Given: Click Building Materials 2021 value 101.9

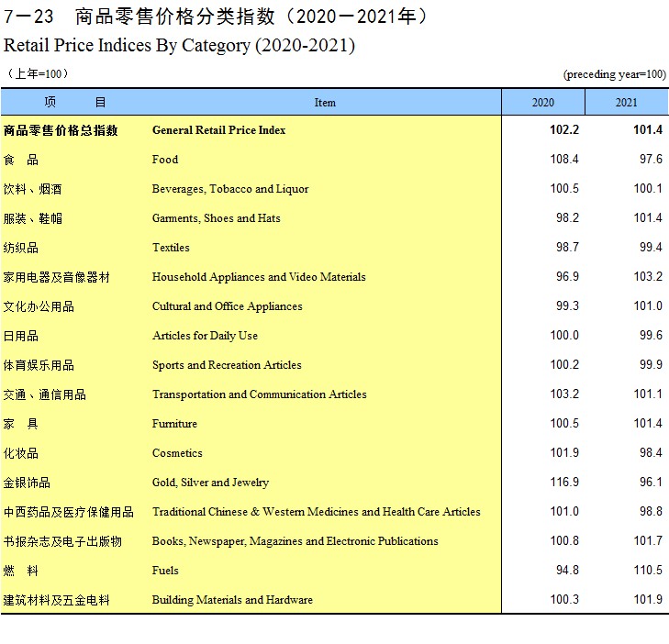Looking at the screenshot, I should [648, 600].
